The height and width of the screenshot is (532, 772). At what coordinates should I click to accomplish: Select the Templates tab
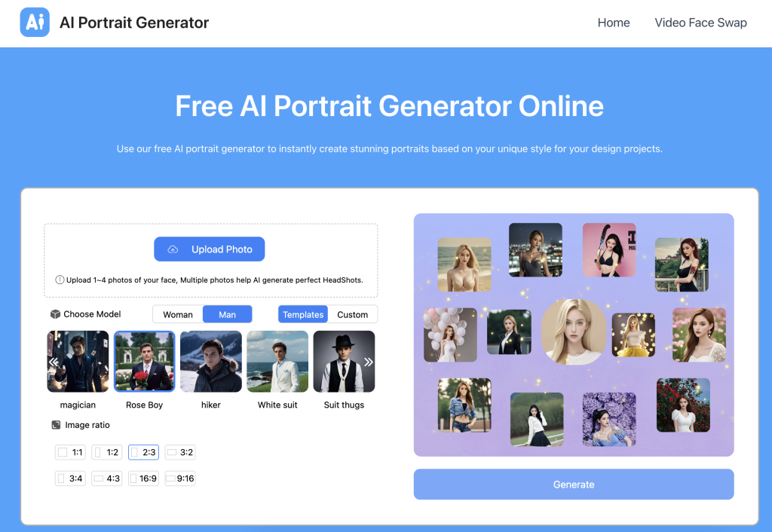pyautogui.click(x=303, y=314)
